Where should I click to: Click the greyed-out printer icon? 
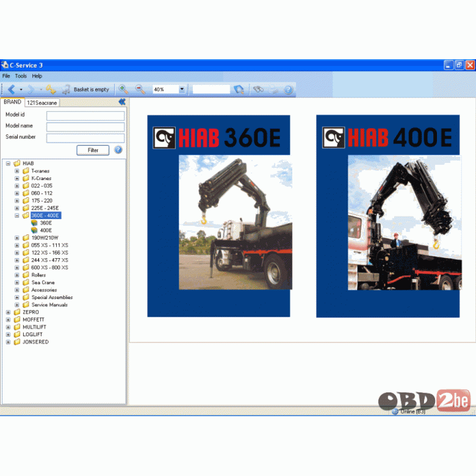click(273, 90)
